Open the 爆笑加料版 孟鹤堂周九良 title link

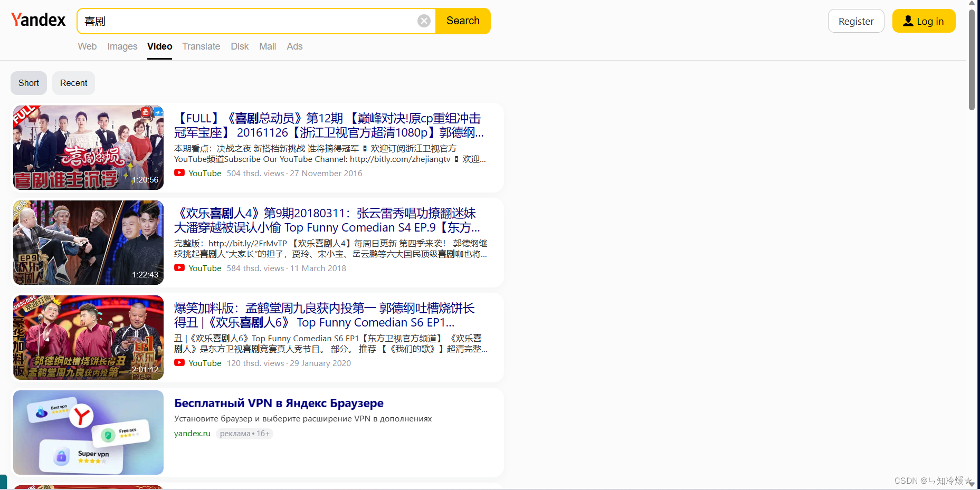325,315
